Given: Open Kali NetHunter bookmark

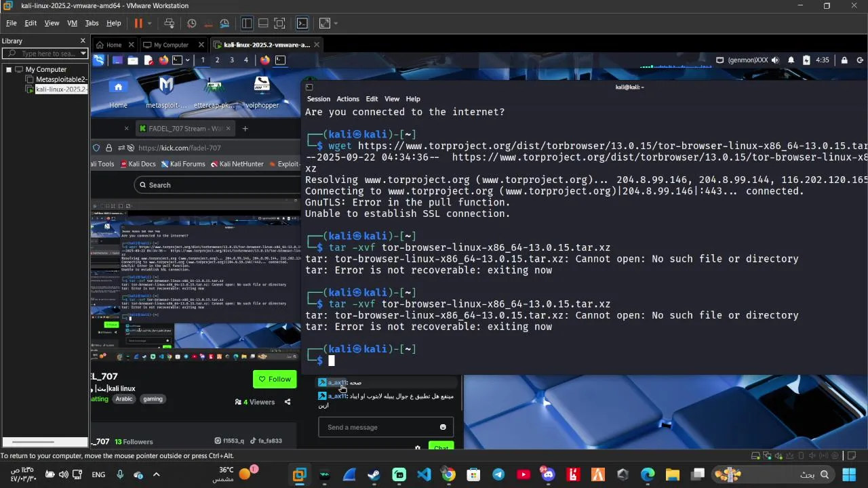Looking at the screenshot, I should [x=237, y=164].
